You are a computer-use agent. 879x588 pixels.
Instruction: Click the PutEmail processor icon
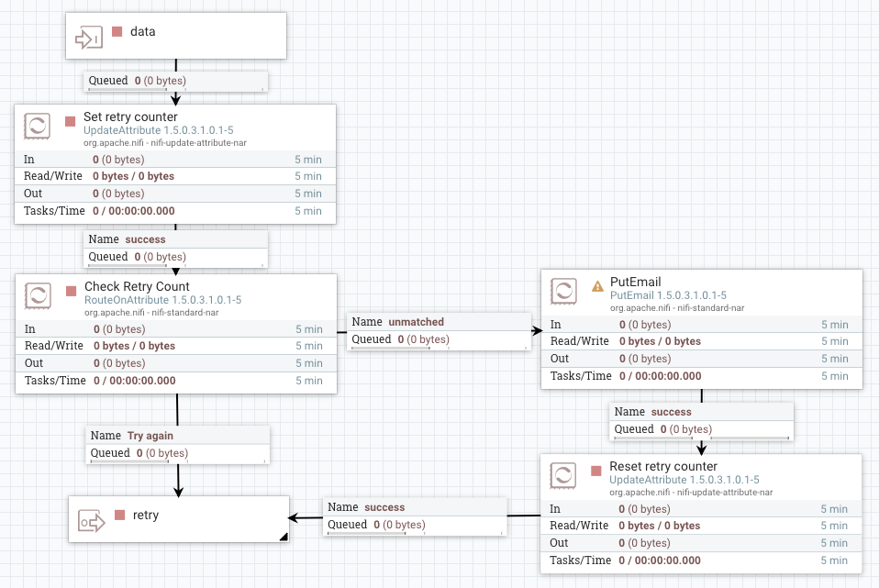click(x=563, y=290)
